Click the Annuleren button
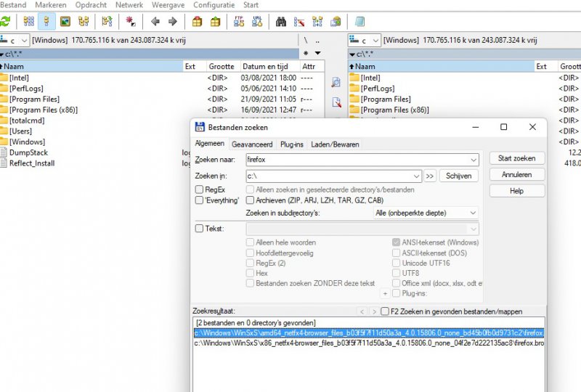This screenshot has height=392, width=581. click(x=516, y=175)
